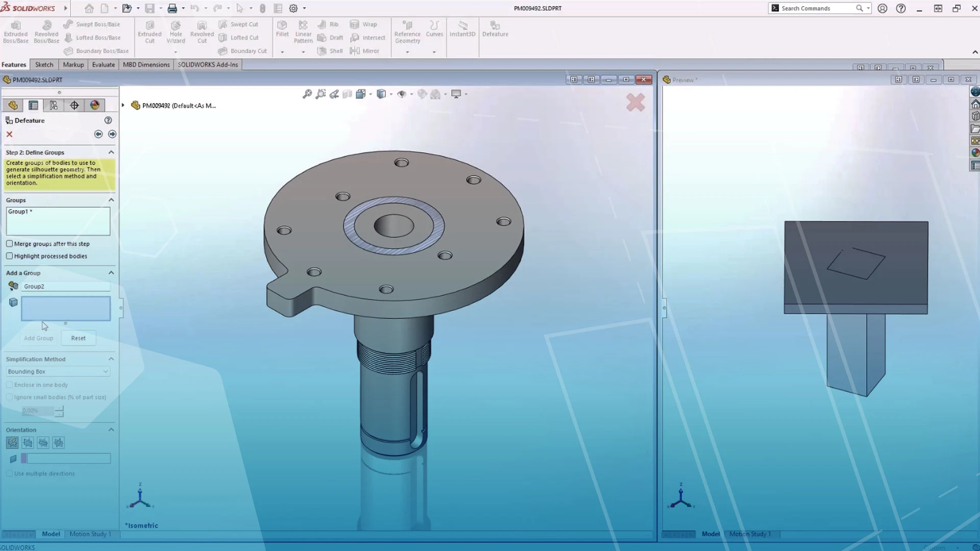Open the ConfigurationManager tab icon
980x551 pixels.
point(54,105)
